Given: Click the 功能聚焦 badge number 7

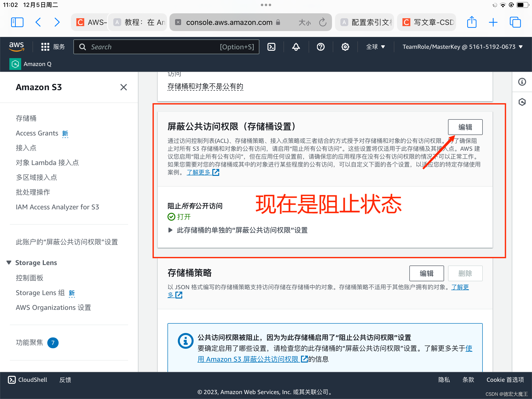Looking at the screenshot, I should coord(53,343).
